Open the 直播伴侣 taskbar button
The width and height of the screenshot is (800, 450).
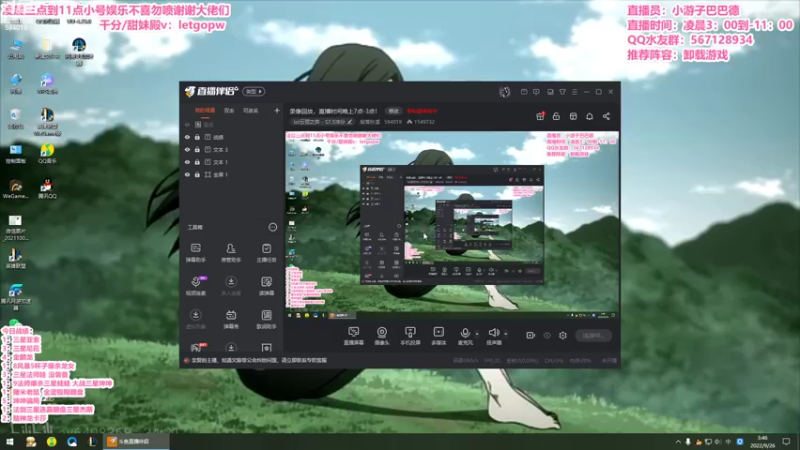pyautogui.click(x=137, y=441)
